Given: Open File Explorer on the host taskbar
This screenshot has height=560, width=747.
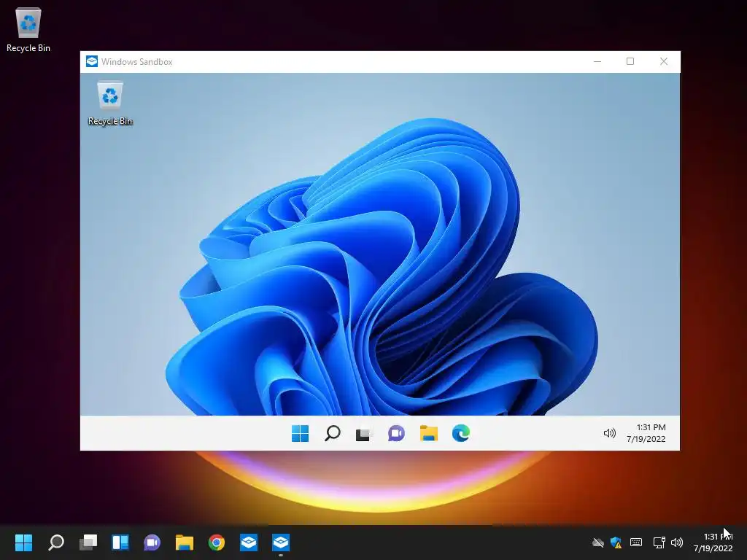Looking at the screenshot, I should click(x=185, y=542).
